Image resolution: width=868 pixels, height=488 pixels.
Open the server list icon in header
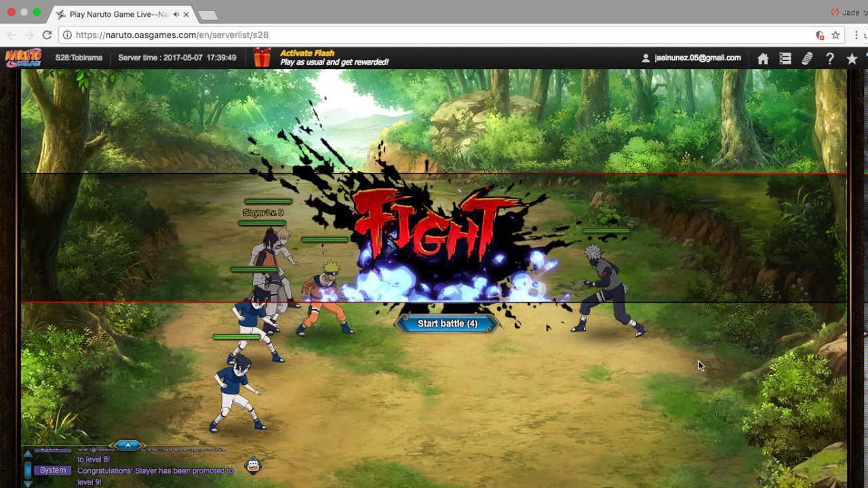point(785,59)
